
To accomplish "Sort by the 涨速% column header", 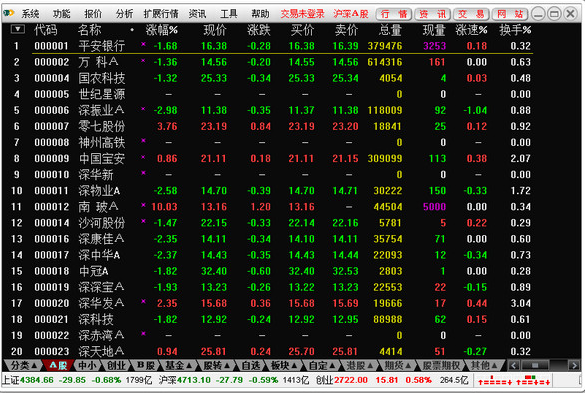I will coord(471,30).
